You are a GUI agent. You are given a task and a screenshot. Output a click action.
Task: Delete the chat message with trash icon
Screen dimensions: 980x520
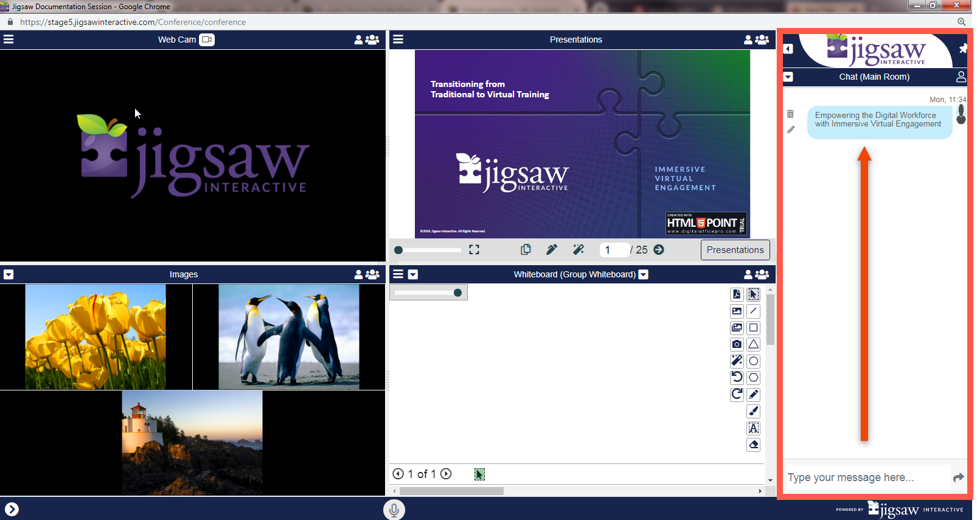click(x=790, y=114)
